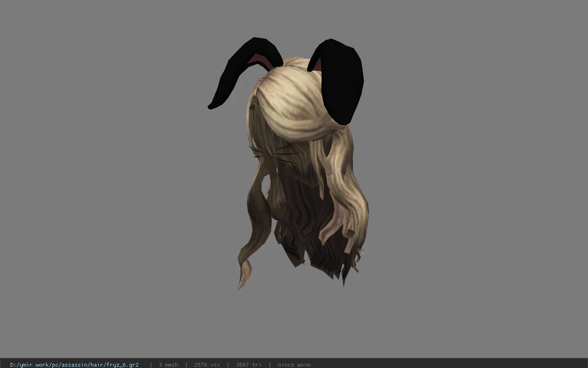
Task: Click the '3587 tri' triangle count
Action: click(249, 365)
